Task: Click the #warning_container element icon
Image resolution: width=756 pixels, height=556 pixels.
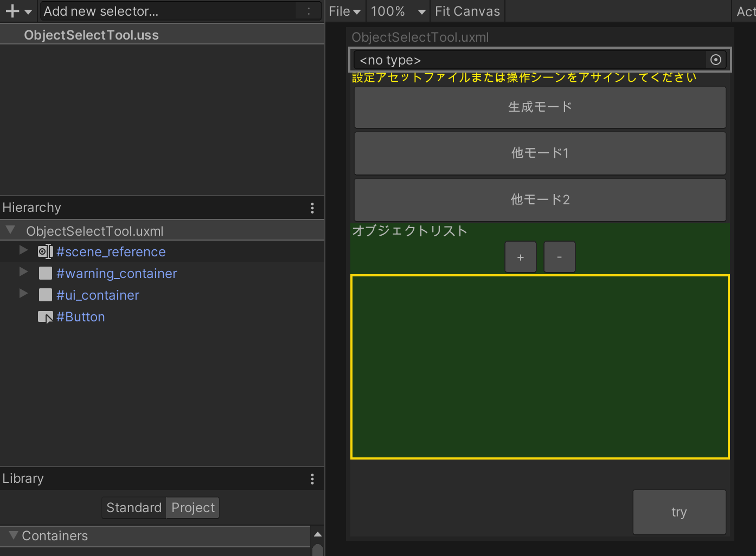Action: pos(46,273)
